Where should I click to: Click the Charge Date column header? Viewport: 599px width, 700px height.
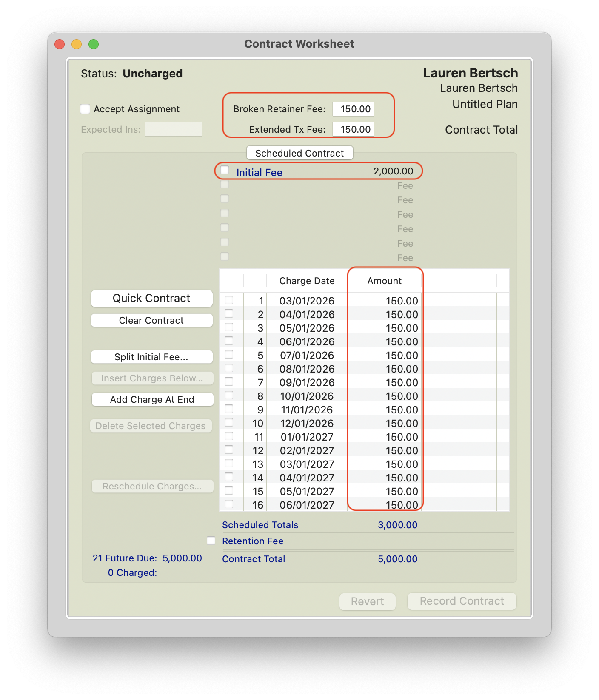307,281
